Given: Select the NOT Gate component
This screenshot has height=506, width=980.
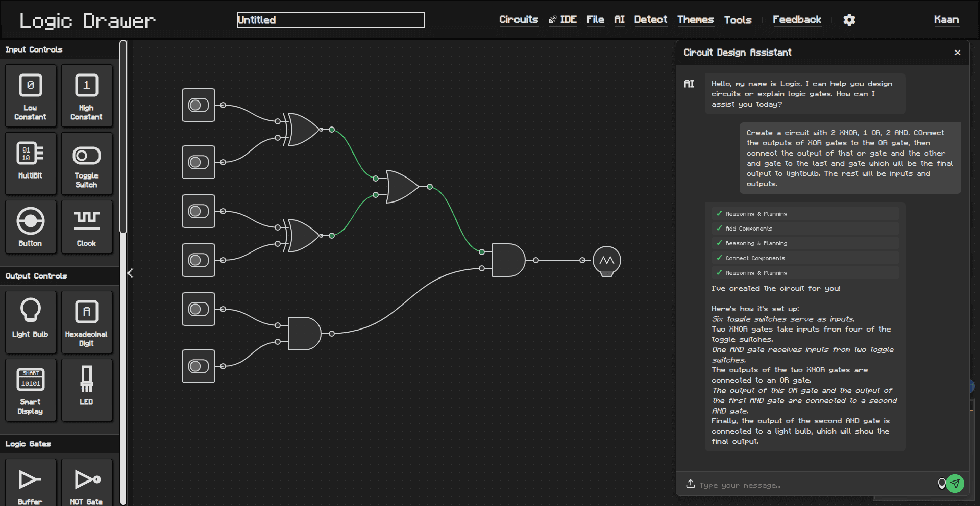Looking at the screenshot, I should [x=86, y=480].
